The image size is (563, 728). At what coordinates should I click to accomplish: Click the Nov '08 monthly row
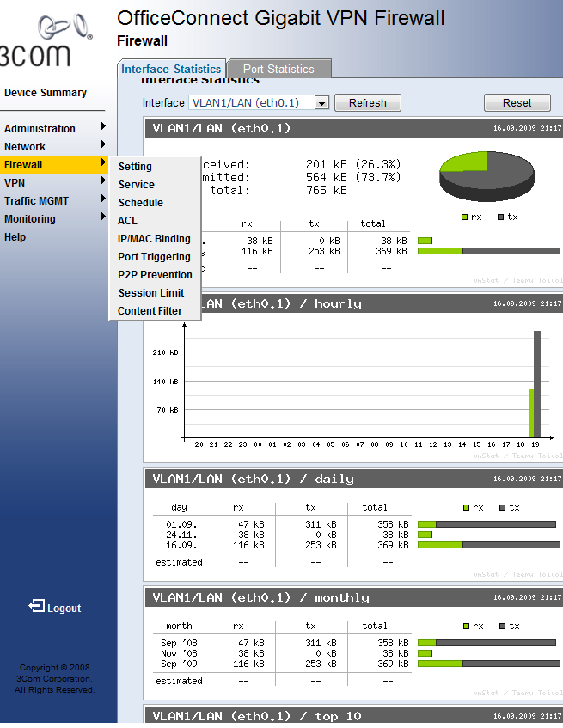click(281, 653)
